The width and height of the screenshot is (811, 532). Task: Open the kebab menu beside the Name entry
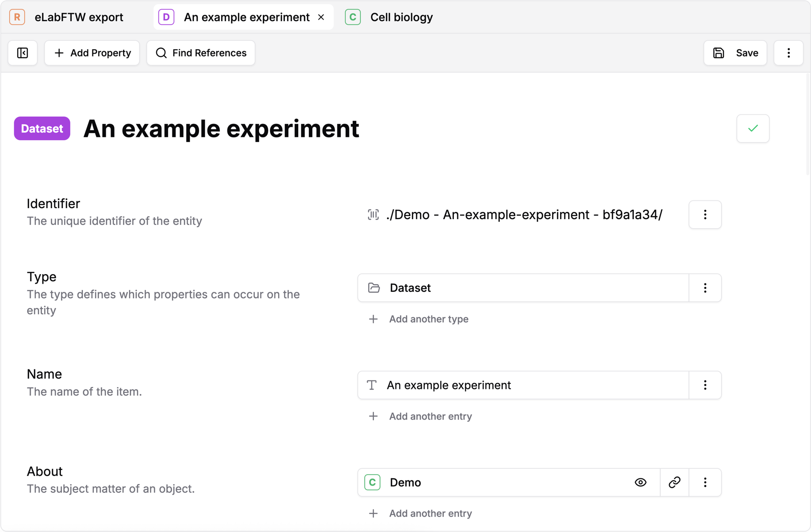point(705,385)
